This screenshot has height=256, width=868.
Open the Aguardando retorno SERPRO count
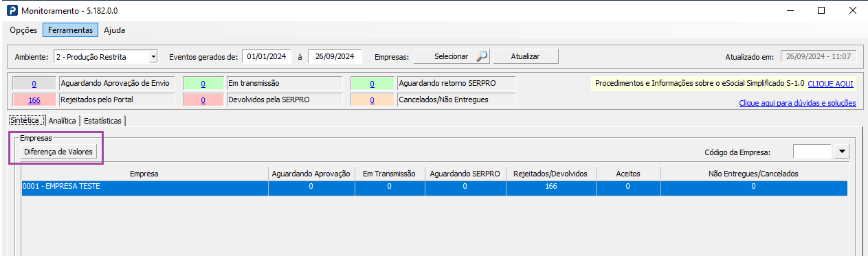(372, 84)
